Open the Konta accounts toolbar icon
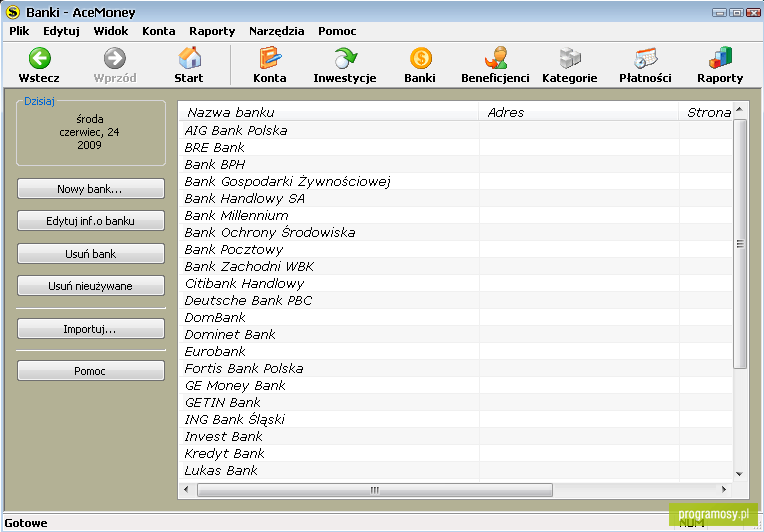Screen dimensions: 764x532 (270, 58)
